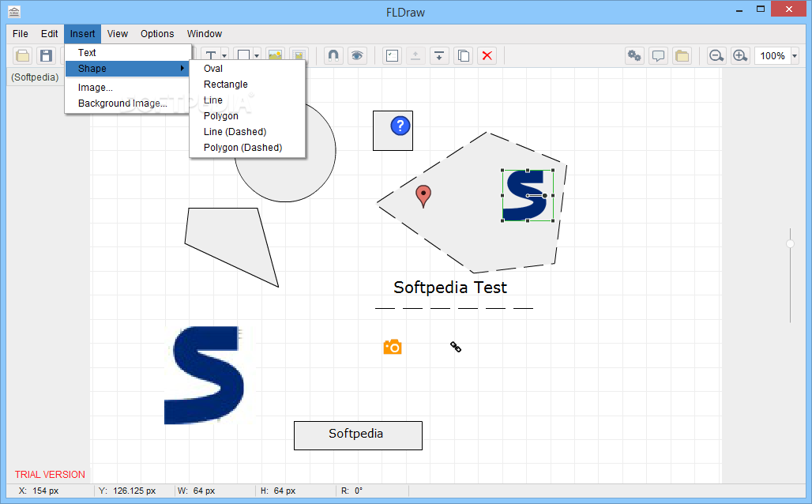Image resolution: width=812 pixels, height=504 pixels.
Task: Click the zoom in magnifier icon
Action: coord(741,56)
